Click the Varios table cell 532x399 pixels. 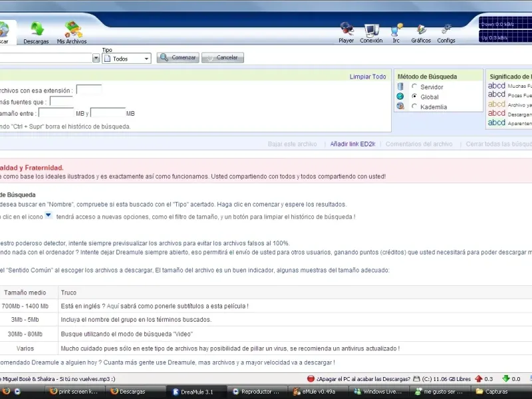point(25,348)
